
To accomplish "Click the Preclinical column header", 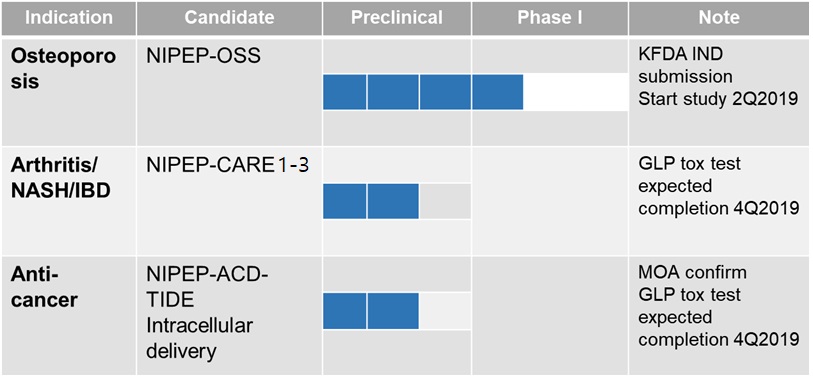I will coord(397,18).
